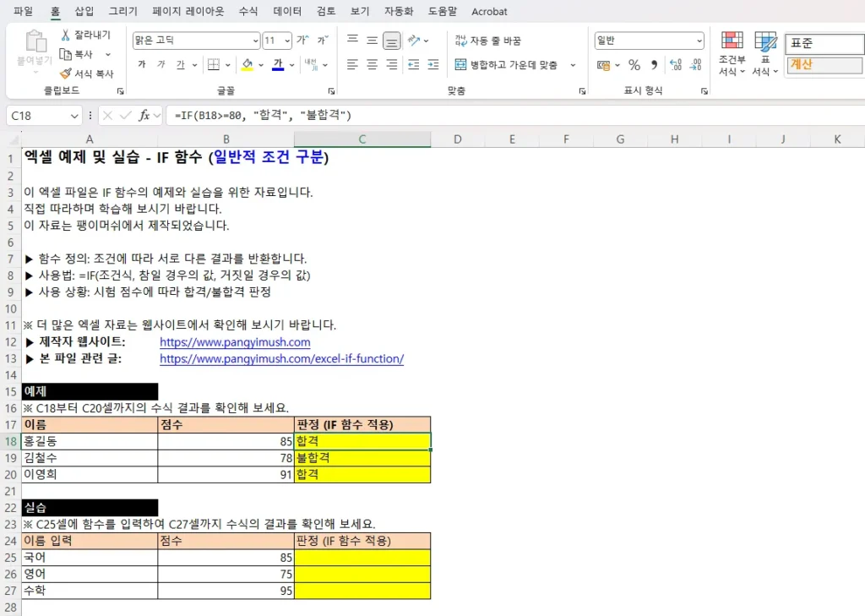Click the Insert Function fx icon
The width and height of the screenshot is (865, 616).
click(x=144, y=116)
